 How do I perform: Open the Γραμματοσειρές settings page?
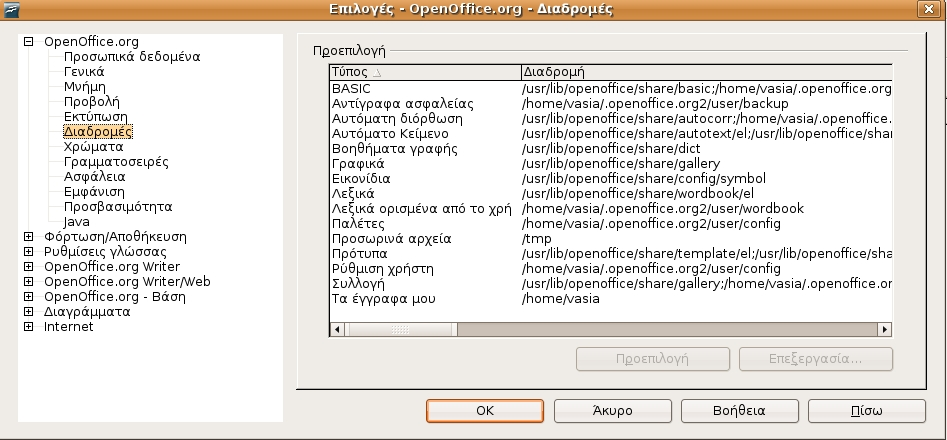(x=116, y=162)
